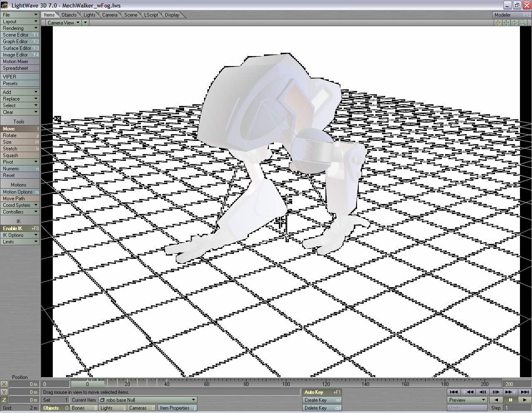The width and height of the screenshot is (532, 413).
Task: Open the Layout dropdown menu
Action: coord(20,22)
